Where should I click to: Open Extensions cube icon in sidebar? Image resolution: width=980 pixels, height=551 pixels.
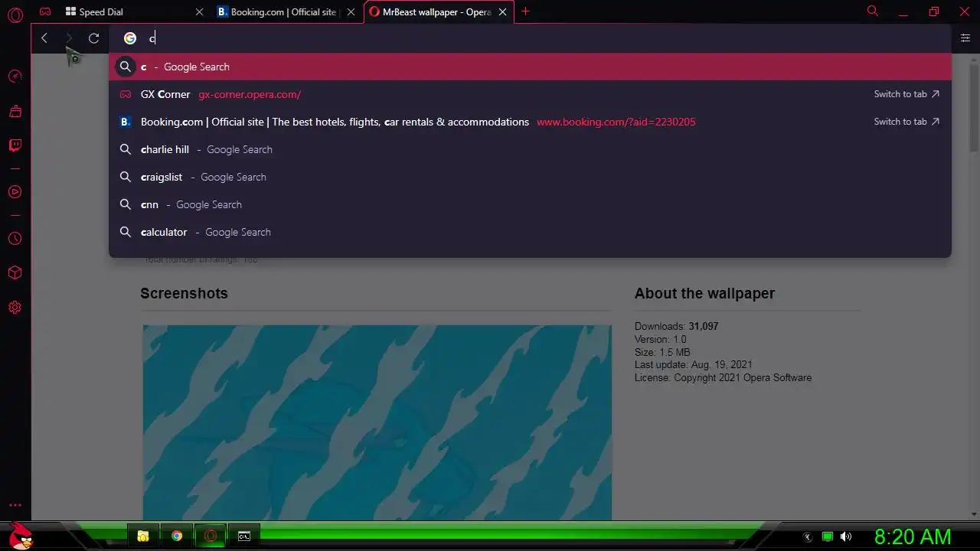(x=15, y=273)
